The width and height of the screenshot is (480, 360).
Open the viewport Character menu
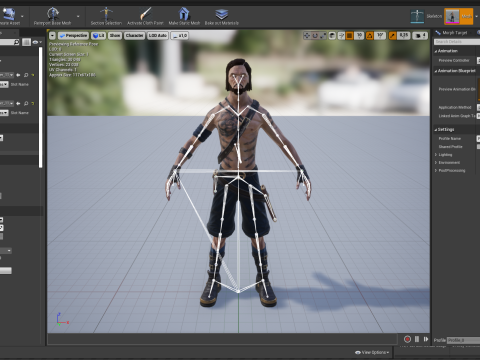pyautogui.click(x=135, y=35)
